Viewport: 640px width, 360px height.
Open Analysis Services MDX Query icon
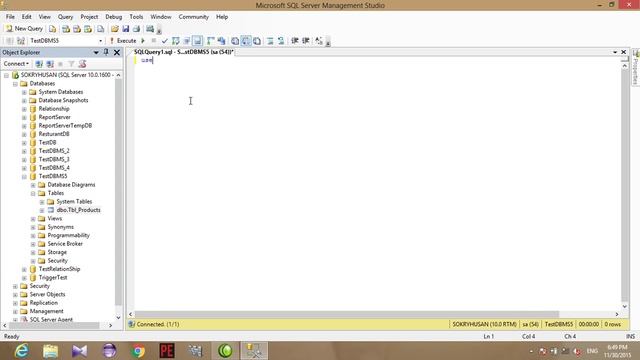tap(66, 29)
